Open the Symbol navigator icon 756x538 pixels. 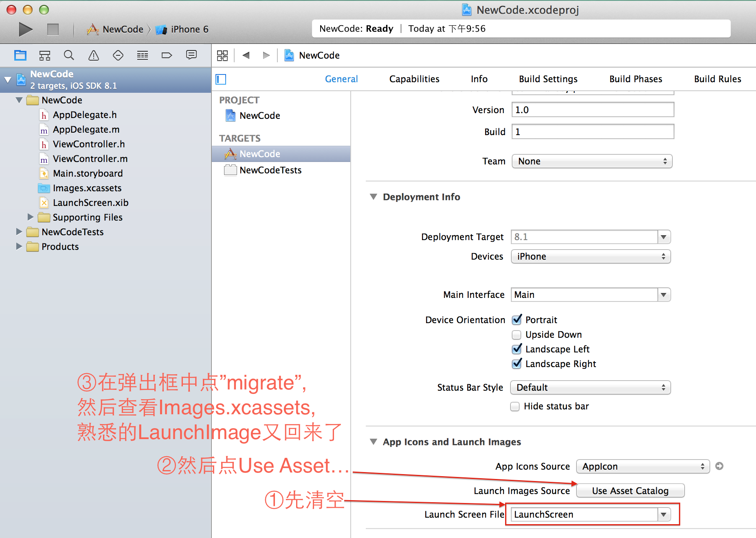[x=45, y=55]
